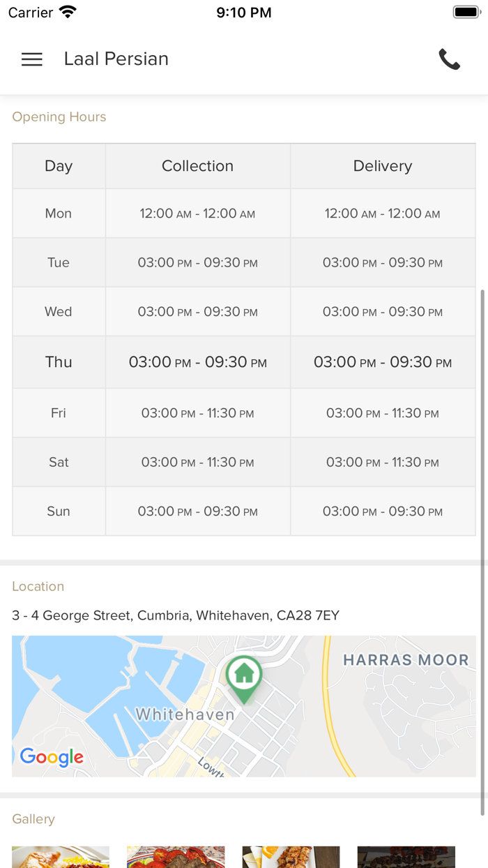Screen dimensions: 488x868
Task: Tap the Sat delivery hours cell
Action: click(x=383, y=462)
